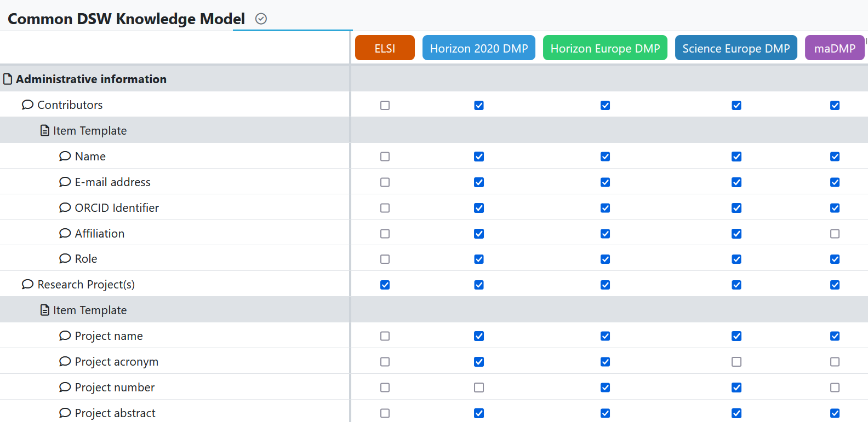Uncheck maDMP checkbox for Name row
The height and width of the screenshot is (422, 868).
835,157
